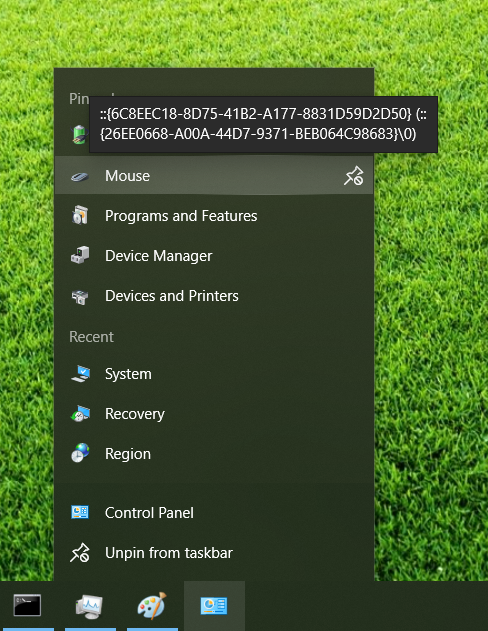The height and width of the screenshot is (631, 488).
Task: Click the System monitor icon
Action: (x=80, y=373)
